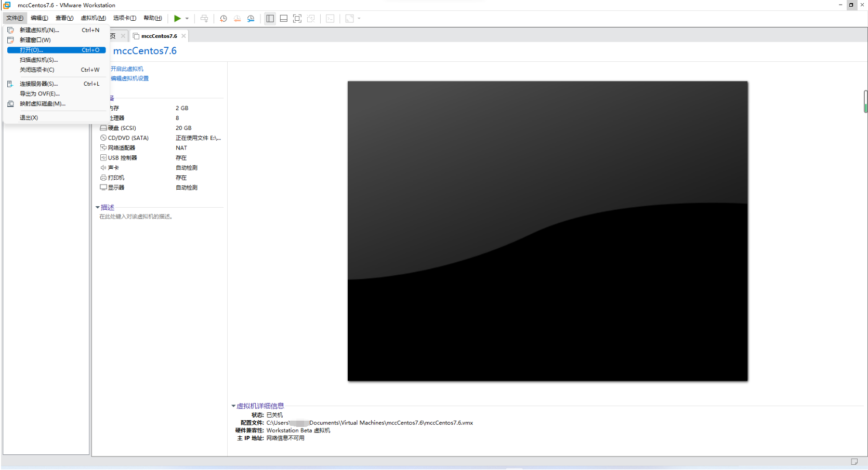
Task: Click the USB 控制器 device icon
Action: pyautogui.click(x=103, y=158)
